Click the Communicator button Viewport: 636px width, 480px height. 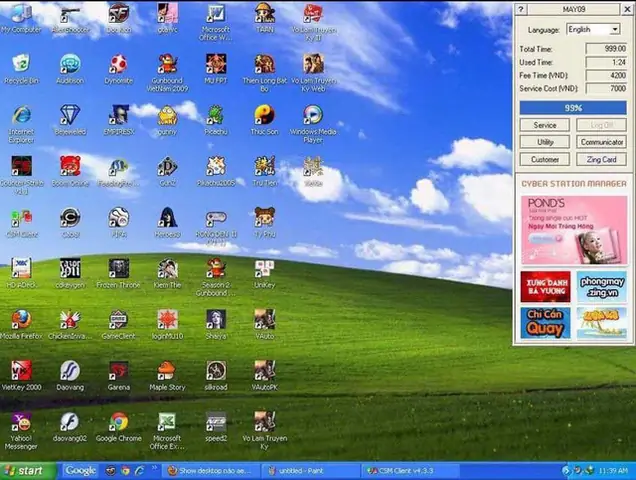(601, 142)
